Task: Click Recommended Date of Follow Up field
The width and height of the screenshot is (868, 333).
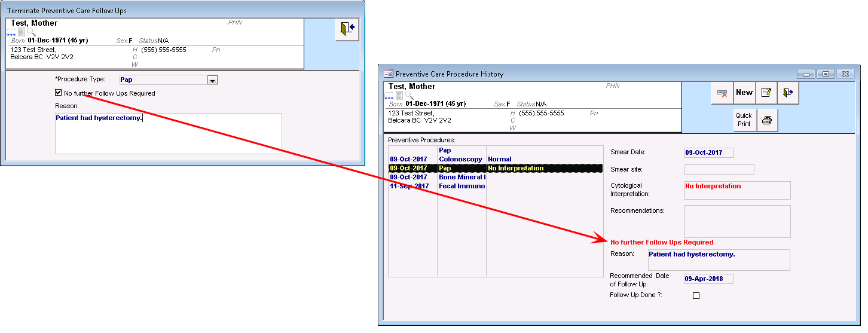Action: tap(708, 279)
